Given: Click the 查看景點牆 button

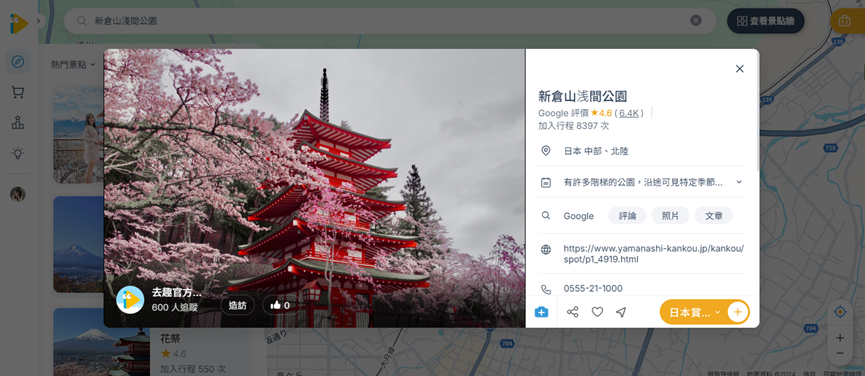Looking at the screenshot, I should (x=766, y=21).
